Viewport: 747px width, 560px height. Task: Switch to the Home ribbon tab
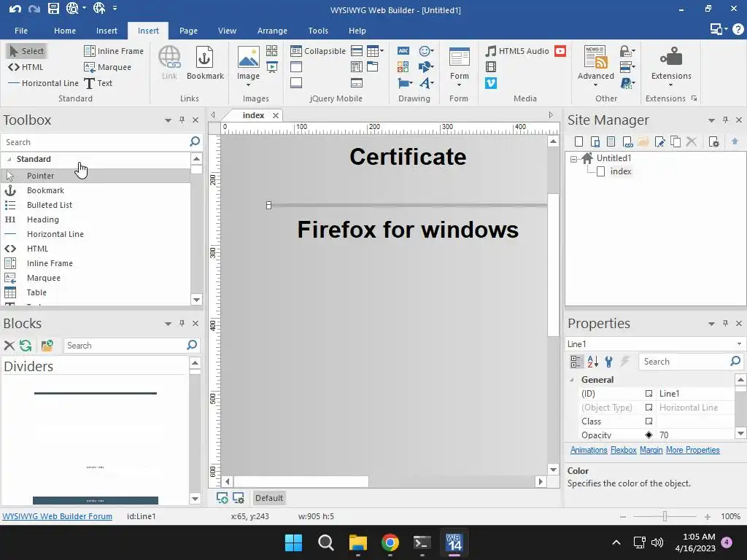click(x=65, y=31)
